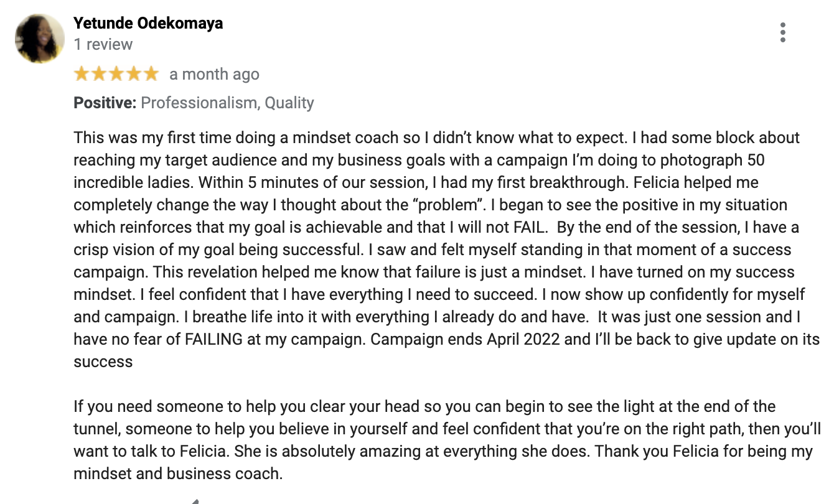Click Yetunde Odekomaya's profile photo
The height and width of the screenshot is (504, 834).
click(40, 38)
